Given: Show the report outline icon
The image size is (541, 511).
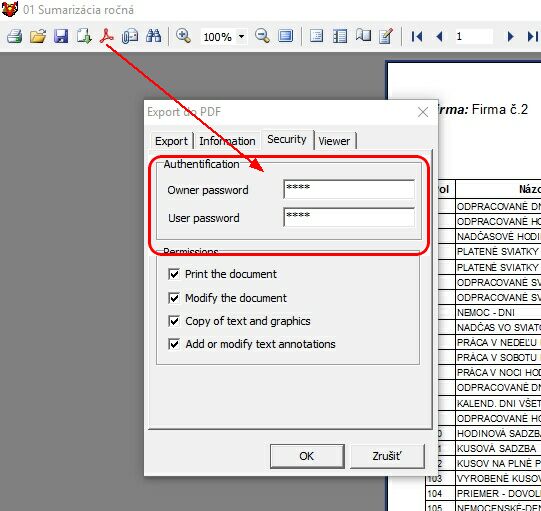Looking at the screenshot, I should (x=316, y=36).
